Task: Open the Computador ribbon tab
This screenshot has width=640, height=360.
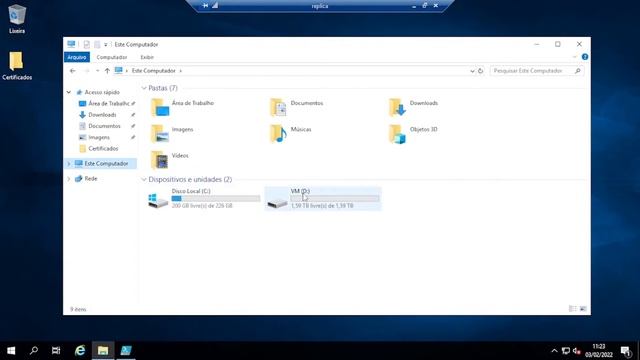Action: point(111,57)
